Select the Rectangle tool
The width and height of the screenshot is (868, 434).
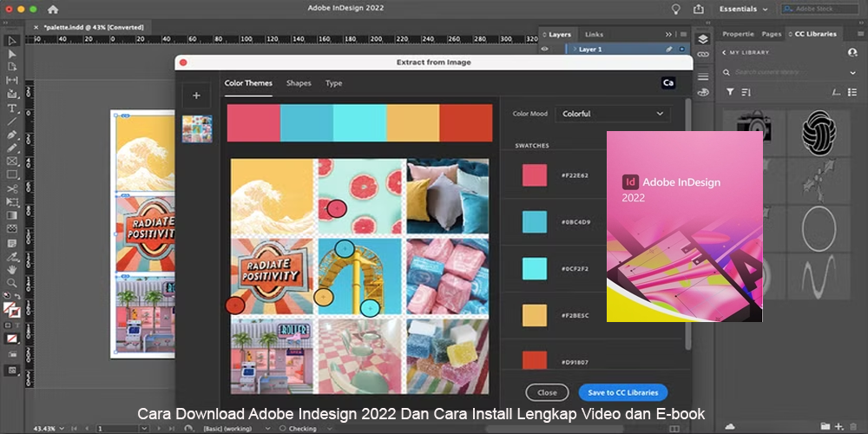(x=11, y=174)
